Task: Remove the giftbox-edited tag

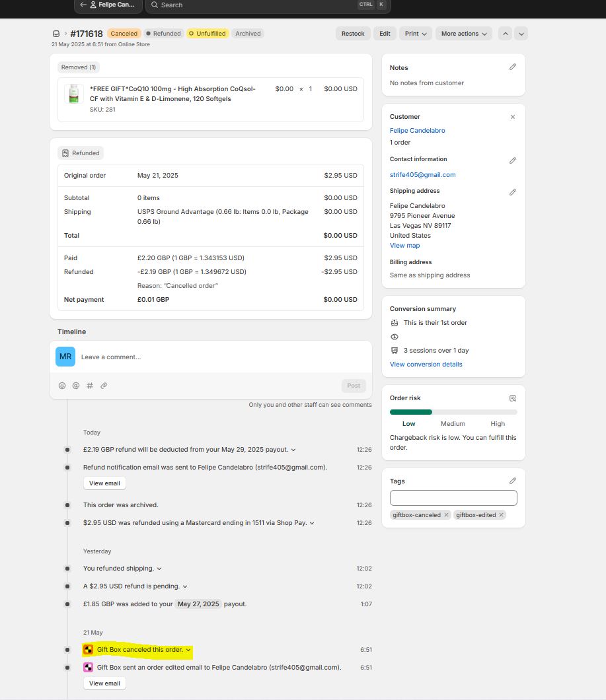Action: (x=501, y=515)
